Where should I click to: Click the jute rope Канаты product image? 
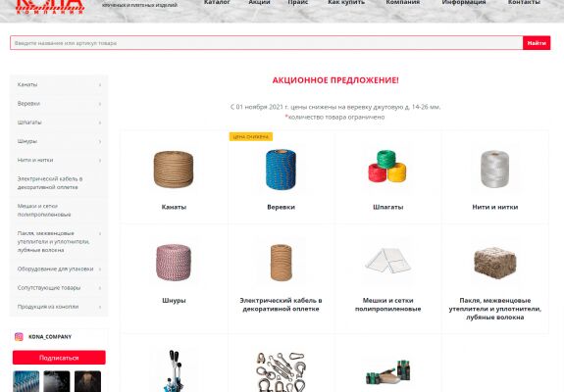(174, 170)
